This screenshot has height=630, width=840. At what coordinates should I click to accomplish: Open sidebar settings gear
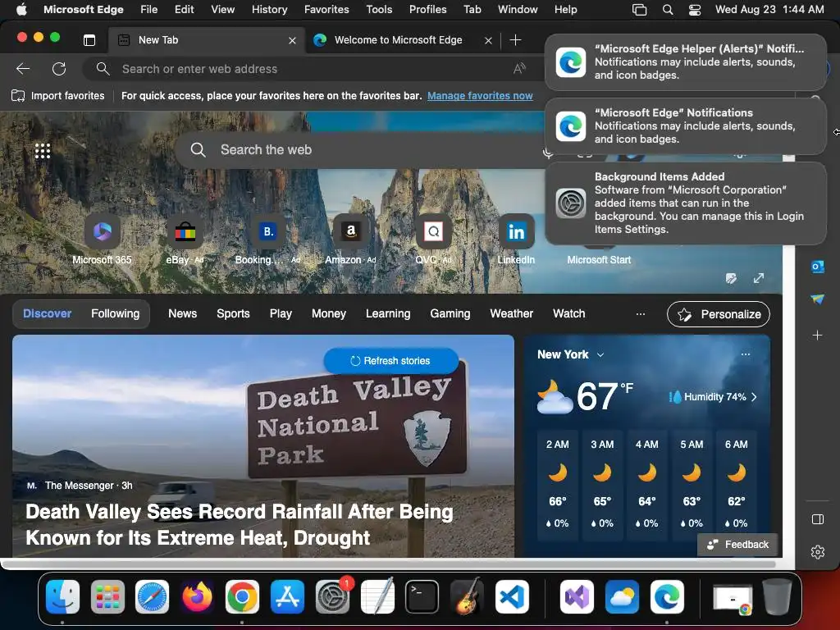(x=818, y=552)
